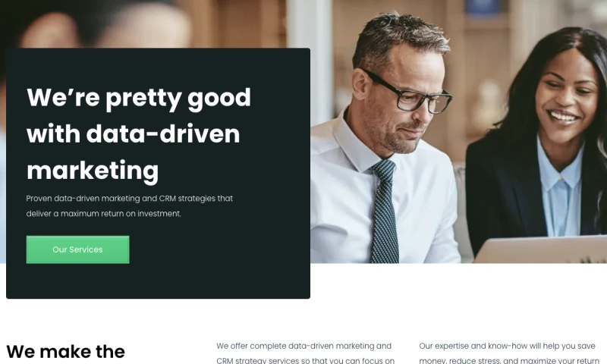Click the green Our Services button
The width and height of the screenshot is (607, 364).
[x=78, y=249]
